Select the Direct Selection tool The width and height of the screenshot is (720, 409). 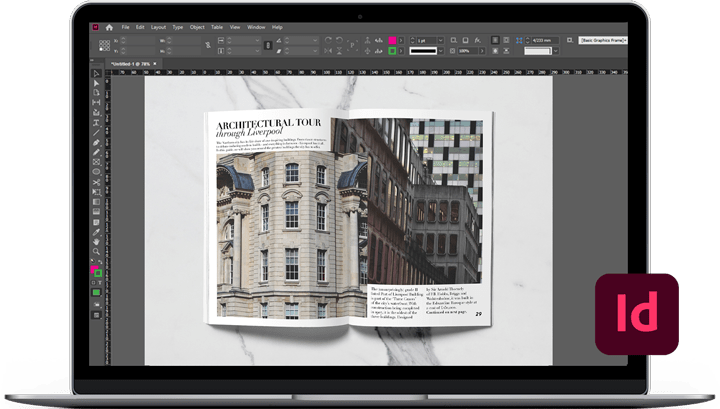point(96,83)
